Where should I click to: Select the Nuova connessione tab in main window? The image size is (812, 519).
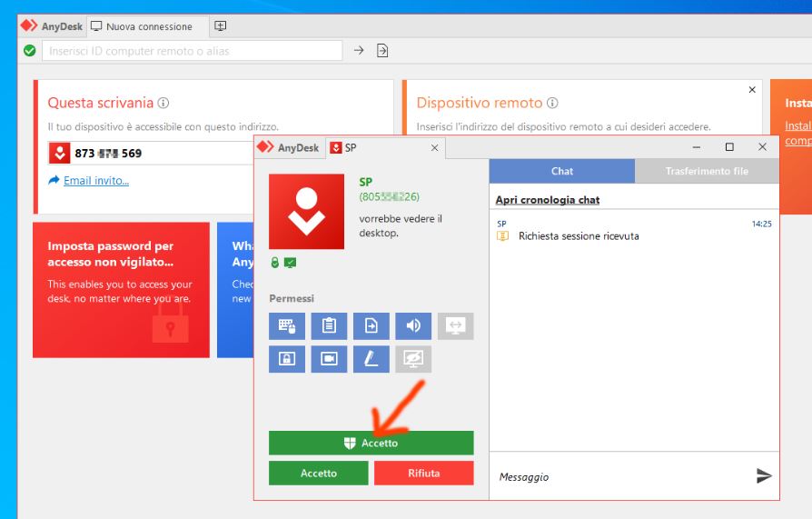147,26
